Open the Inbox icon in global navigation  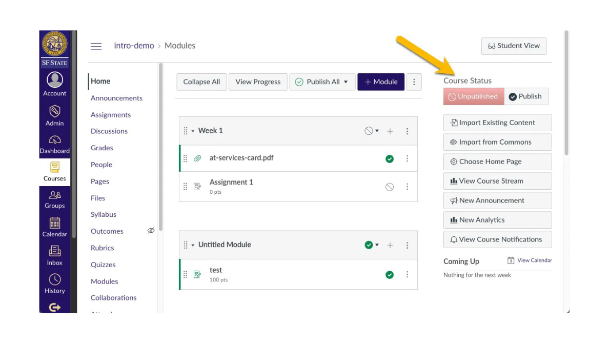[x=55, y=251]
